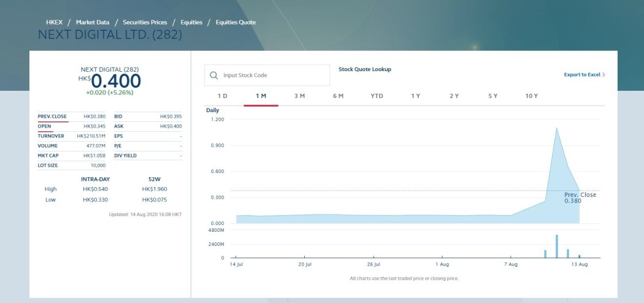Click the LOT SIZE value 10,000
Screen dimensions: 644x303
(98, 166)
